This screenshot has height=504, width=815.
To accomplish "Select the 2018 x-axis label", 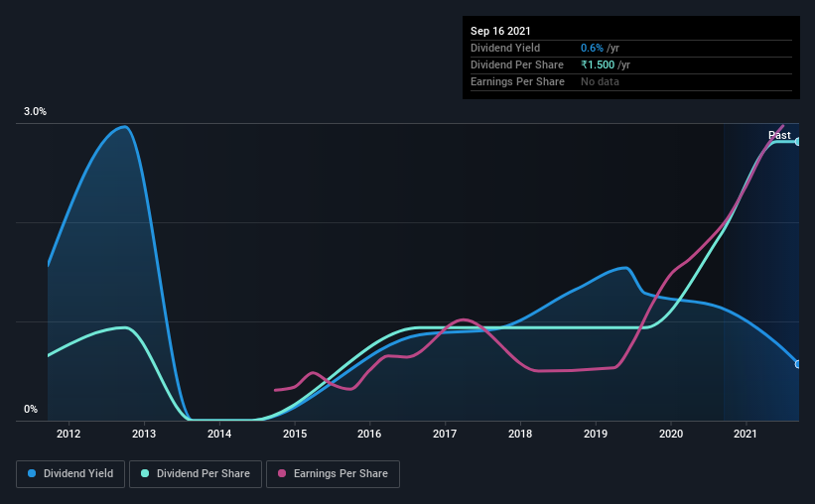I will [x=520, y=434].
